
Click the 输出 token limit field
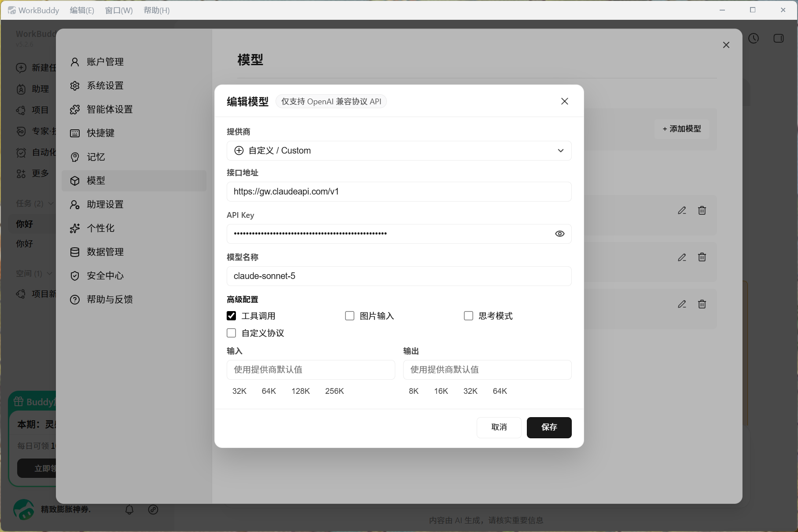(x=487, y=370)
